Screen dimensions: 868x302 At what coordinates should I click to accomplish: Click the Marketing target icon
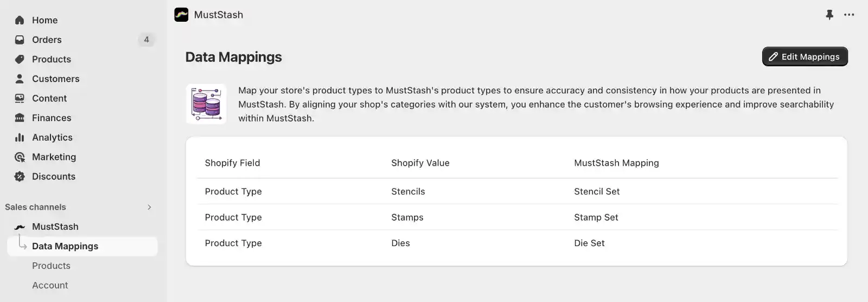[20, 157]
